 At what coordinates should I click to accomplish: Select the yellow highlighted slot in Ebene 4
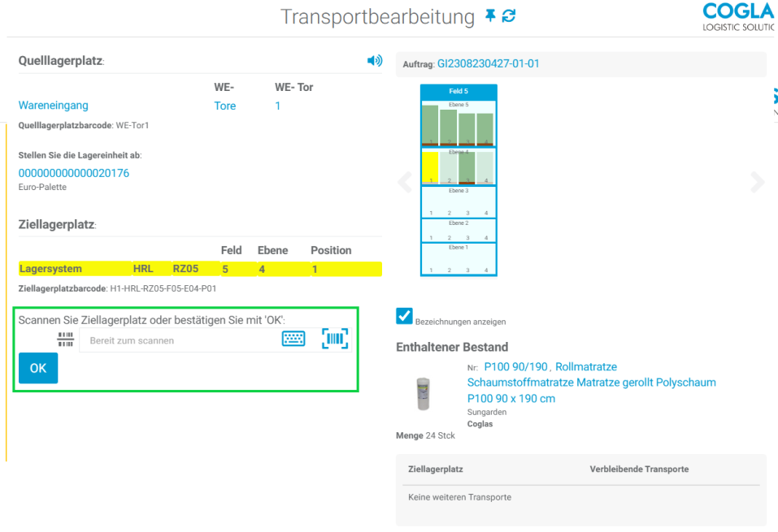coord(430,168)
